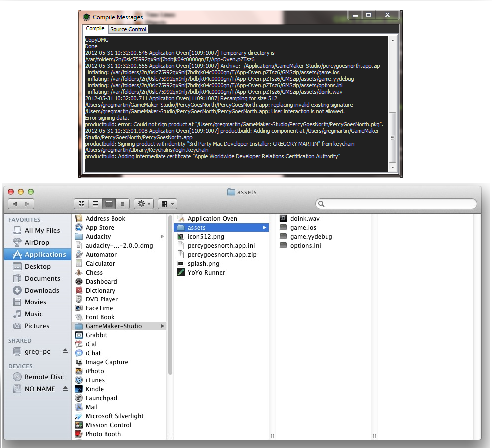492x448 pixels.
Task: Select the Audacity folder icon
Action: pos(79,236)
